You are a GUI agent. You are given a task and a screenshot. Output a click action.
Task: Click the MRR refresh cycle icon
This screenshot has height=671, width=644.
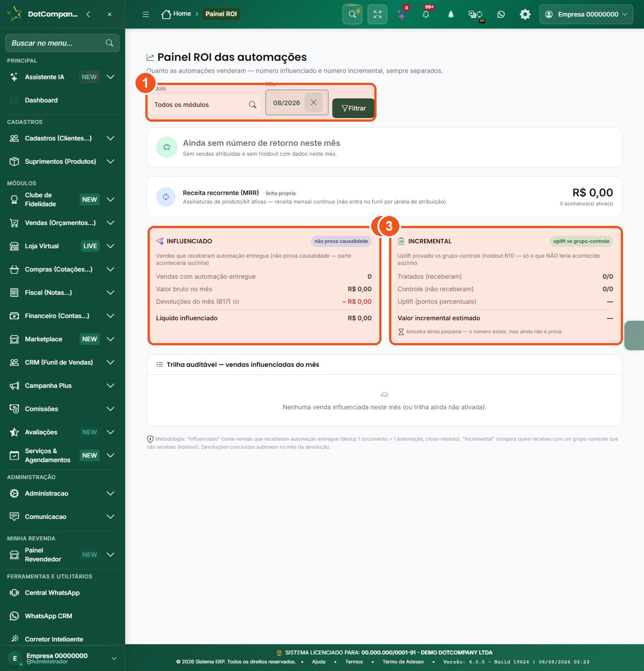pyautogui.click(x=166, y=197)
